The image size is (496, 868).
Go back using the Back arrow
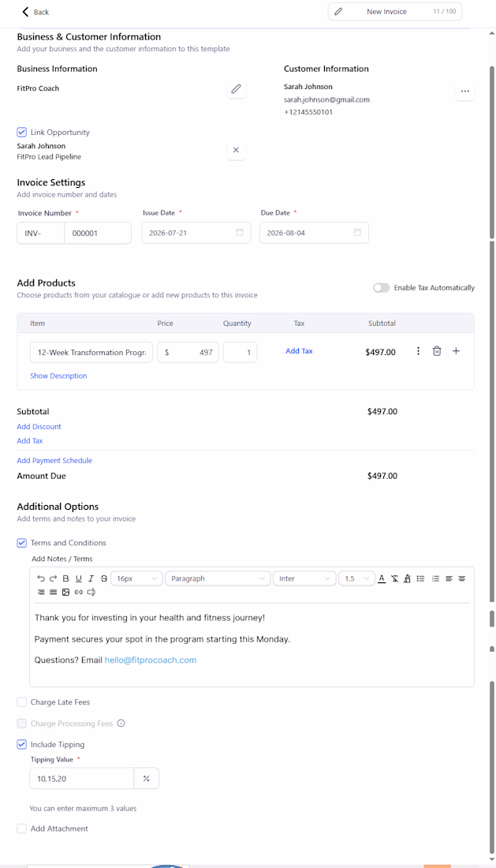point(25,12)
